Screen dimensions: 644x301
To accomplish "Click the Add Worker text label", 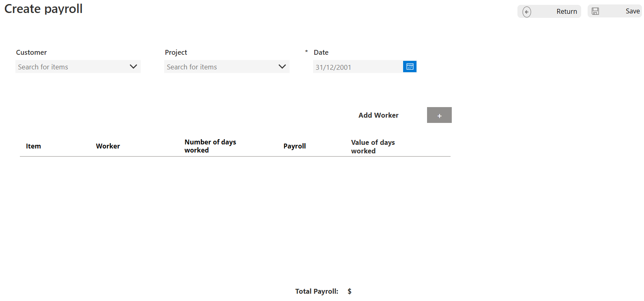I will [x=378, y=115].
